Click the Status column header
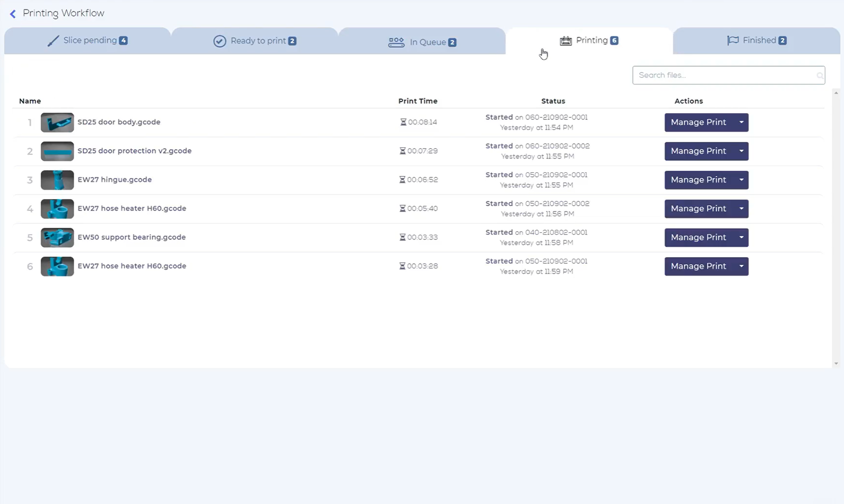This screenshot has height=504, width=844. [553, 101]
